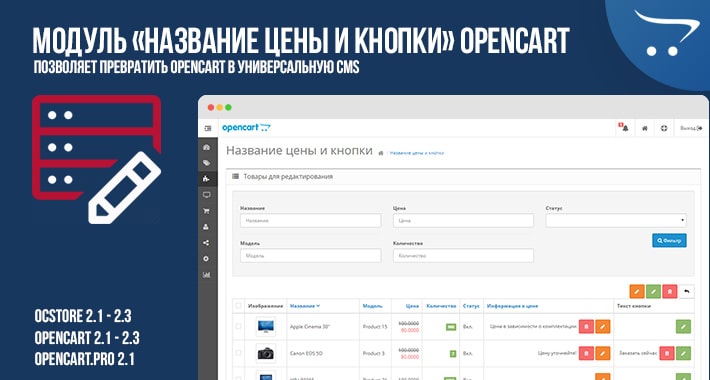Screen dimensions: 710x380
Task: Click the green quantity badge for Canon EOS 5D
Action: coord(453,353)
